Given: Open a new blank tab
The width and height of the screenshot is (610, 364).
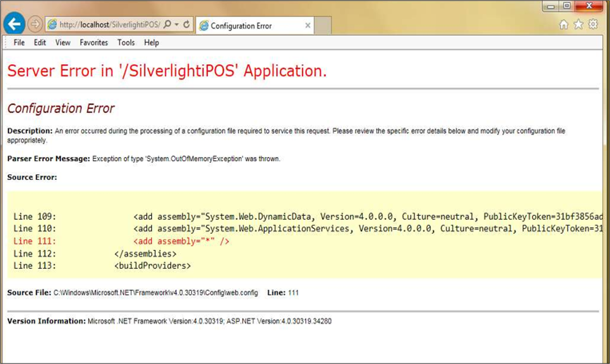Looking at the screenshot, I should [323, 26].
